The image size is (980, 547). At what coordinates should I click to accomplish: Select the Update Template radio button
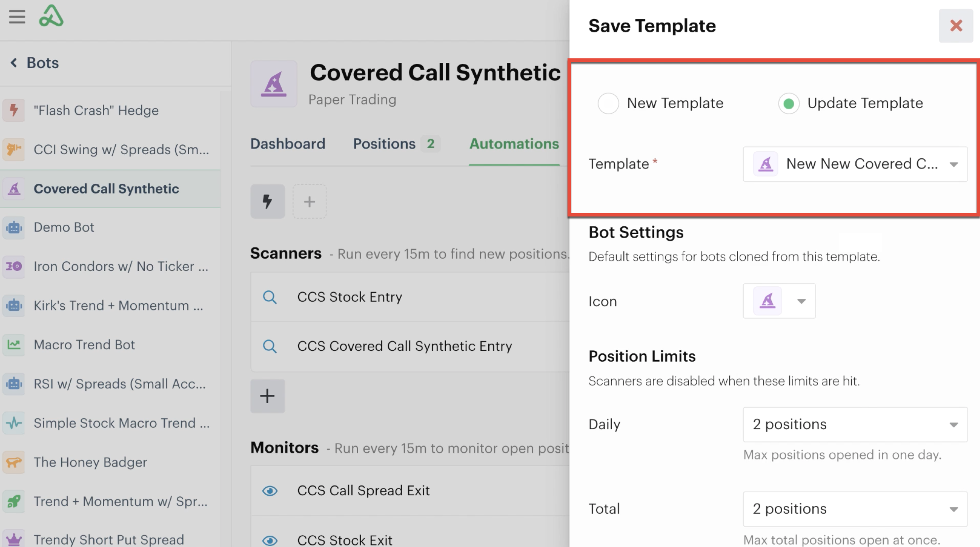(789, 103)
